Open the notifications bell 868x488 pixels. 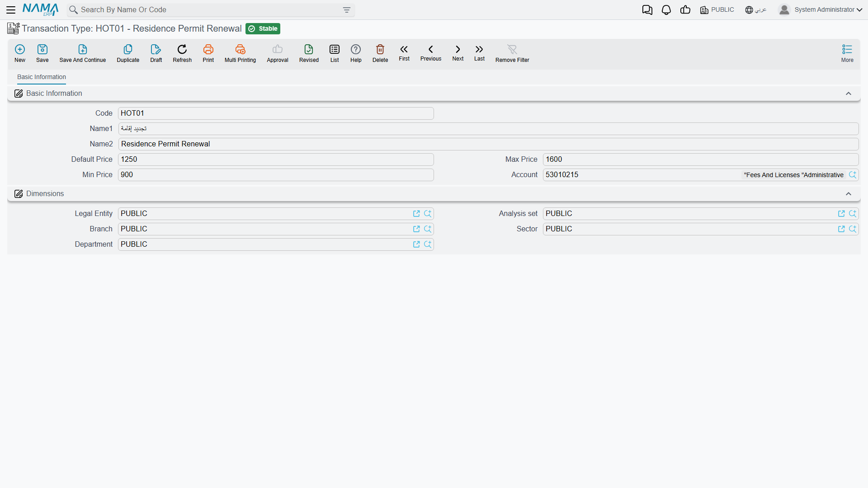tap(666, 10)
